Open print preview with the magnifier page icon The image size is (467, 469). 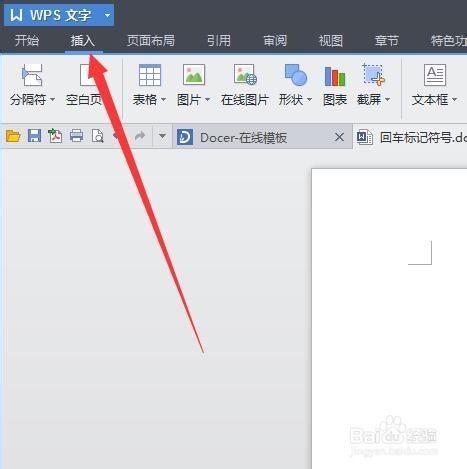[98, 136]
